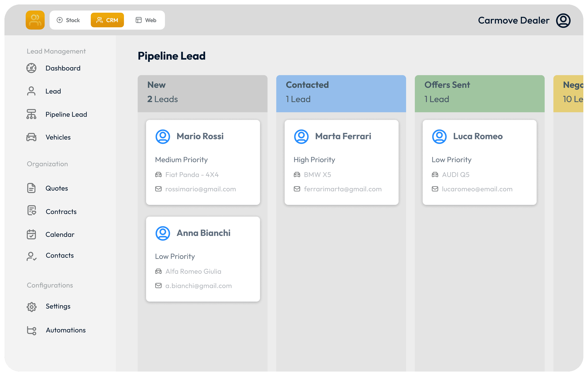
Task: Click the Dashboard gauge icon
Action: [31, 68]
